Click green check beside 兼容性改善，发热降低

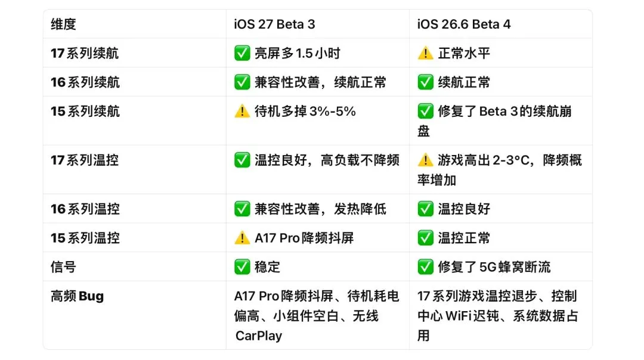coord(242,209)
